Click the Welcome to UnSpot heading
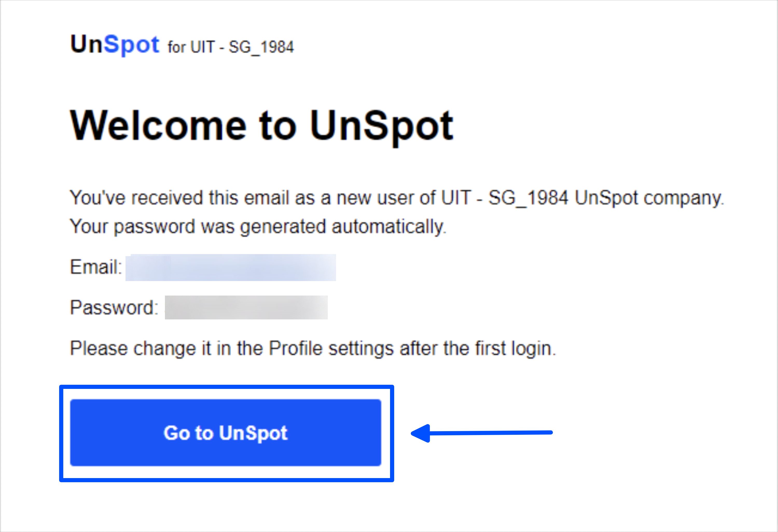Screen dimensions: 778x532 click(x=261, y=127)
